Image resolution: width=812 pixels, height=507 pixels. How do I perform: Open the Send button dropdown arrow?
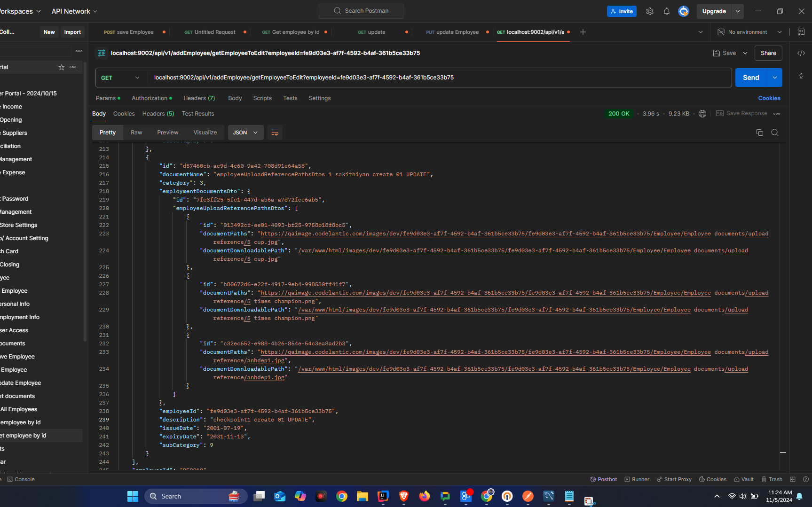tap(775, 78)
